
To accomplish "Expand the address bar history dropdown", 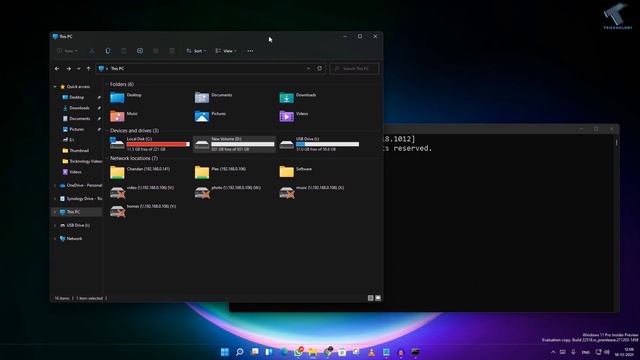I will pos(308,69).
